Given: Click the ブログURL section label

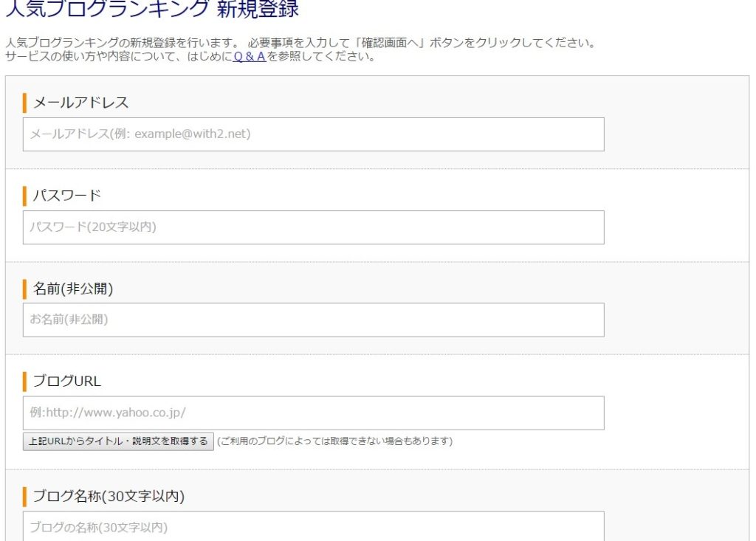Looking at the screenshot, I should [x=67, y=382].
